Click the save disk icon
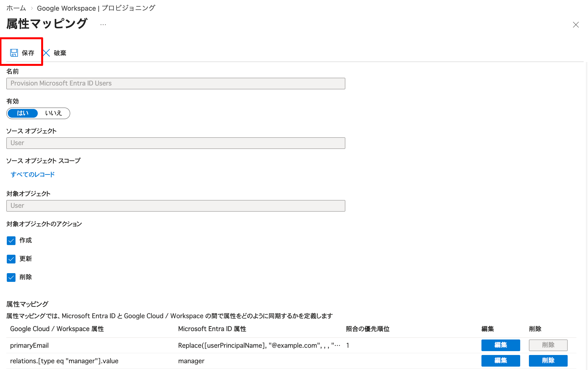This screenshot has width=588, height=370. click(14, 53)
